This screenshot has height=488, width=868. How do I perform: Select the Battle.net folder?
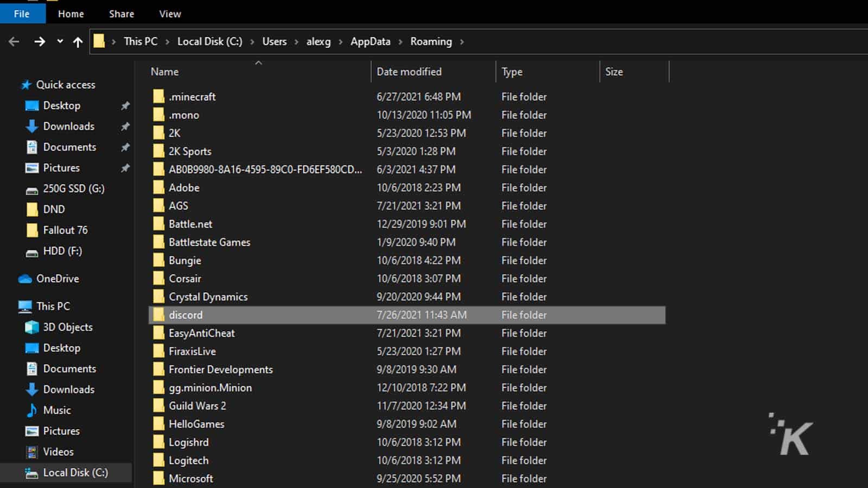[x=190, y=224]
